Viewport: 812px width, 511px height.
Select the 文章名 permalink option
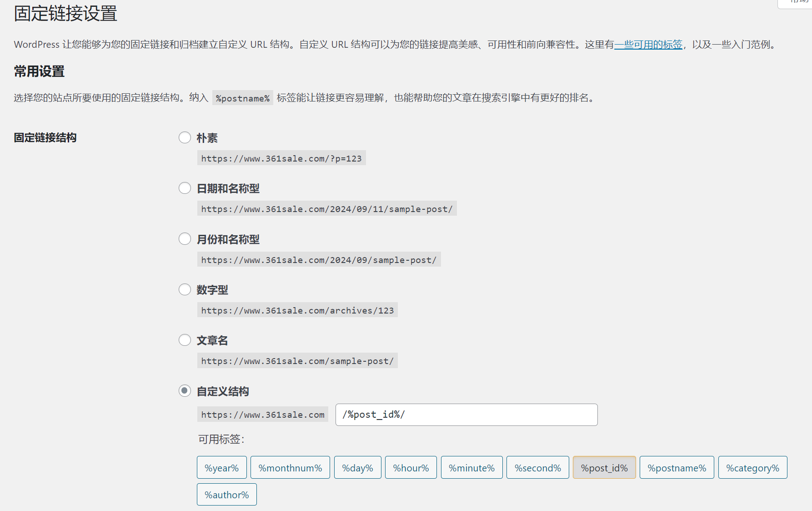coord(185,339)
